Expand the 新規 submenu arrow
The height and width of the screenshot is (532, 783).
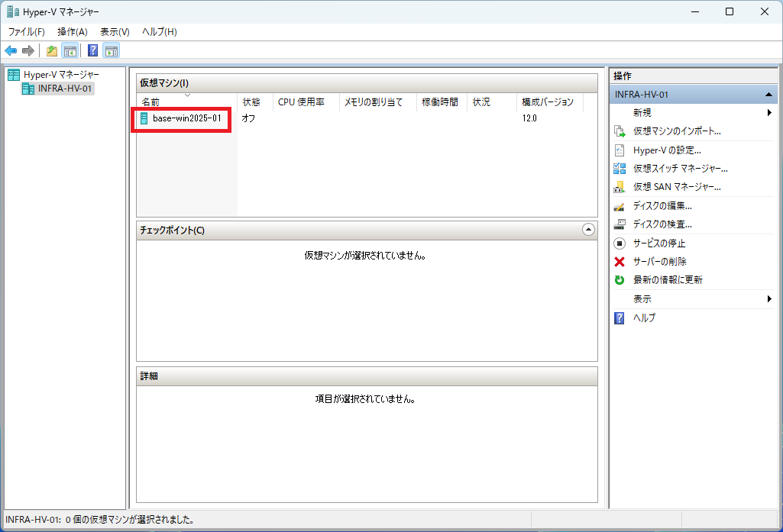click(x=769, y=113)
